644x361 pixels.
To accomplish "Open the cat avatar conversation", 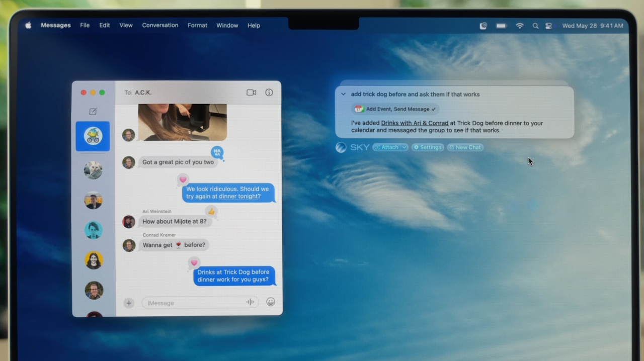I will (x=93, y=170).
